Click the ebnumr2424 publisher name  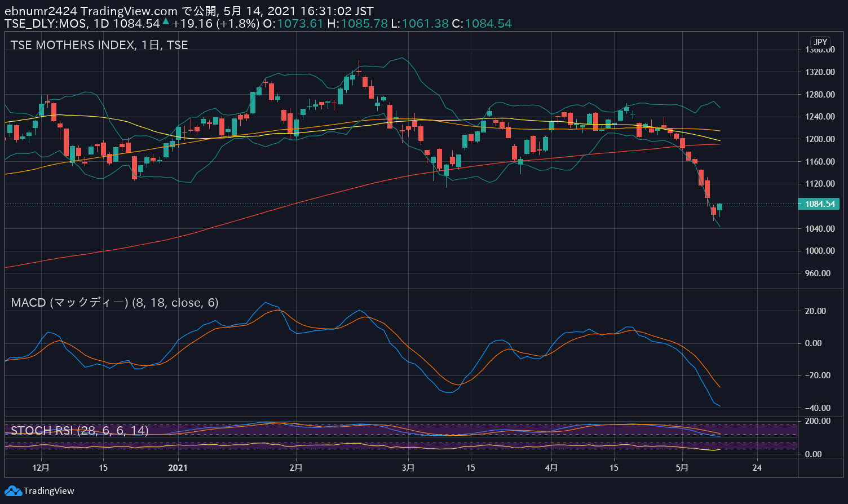coord(41,11)
